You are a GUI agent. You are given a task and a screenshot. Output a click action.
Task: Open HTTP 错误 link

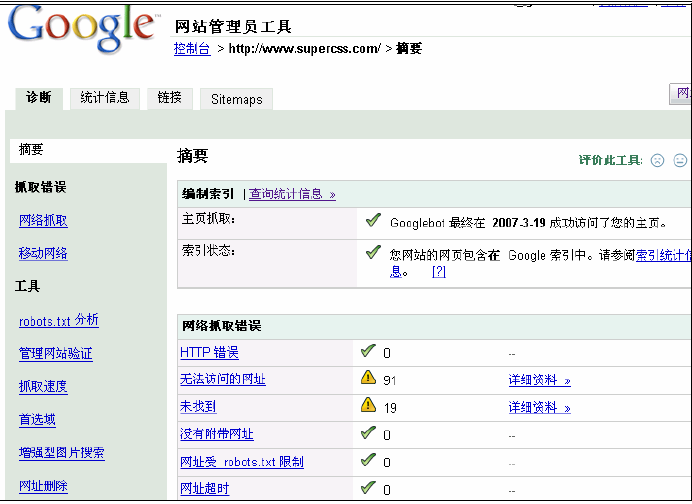point(210,352)
